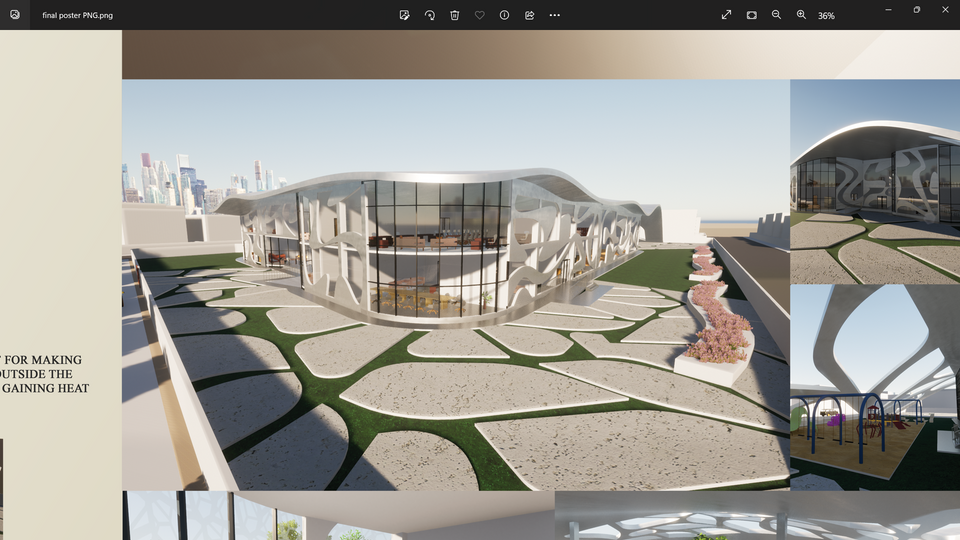Screen dimensions: 960x540
Task: Toggle zoom to fit window
Action: [x=751, y=15]
